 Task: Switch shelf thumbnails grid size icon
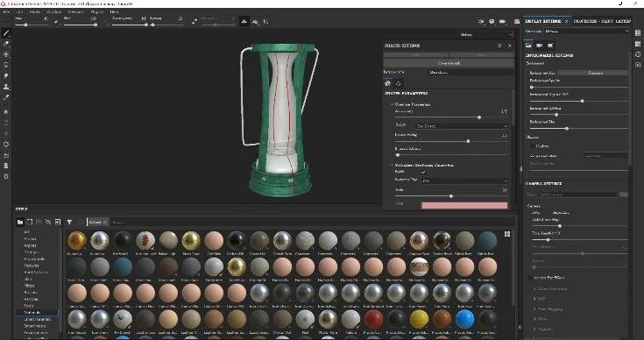(x=507, y=234)
